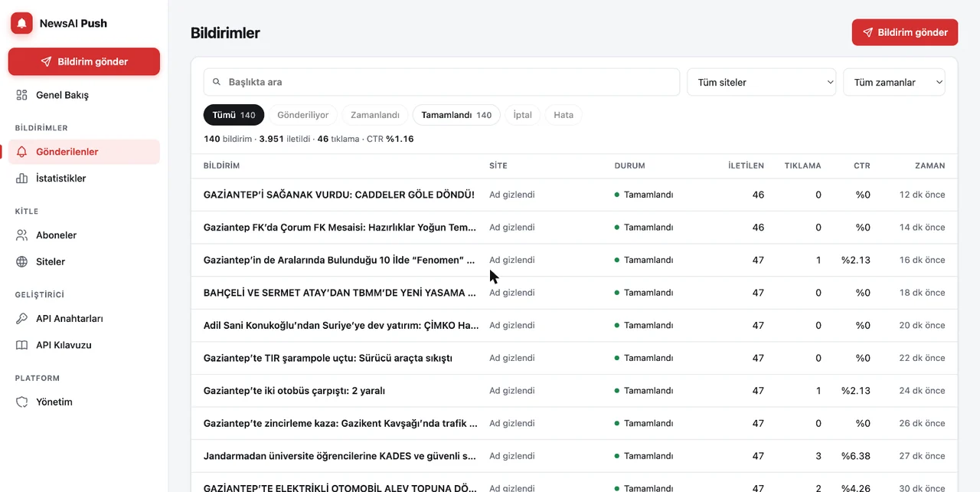Click the 18 dk önce timestamp

pos(923,293)
